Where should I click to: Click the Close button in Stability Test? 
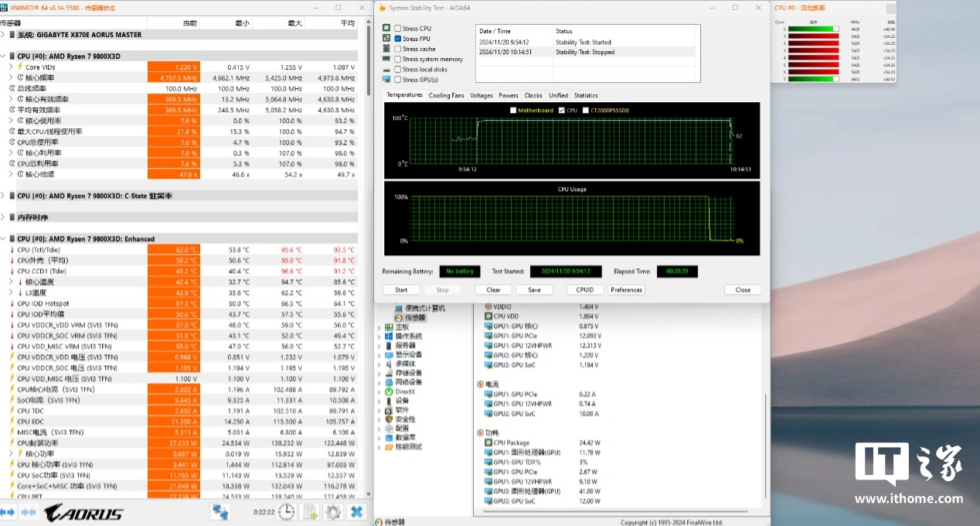point(743,290)
